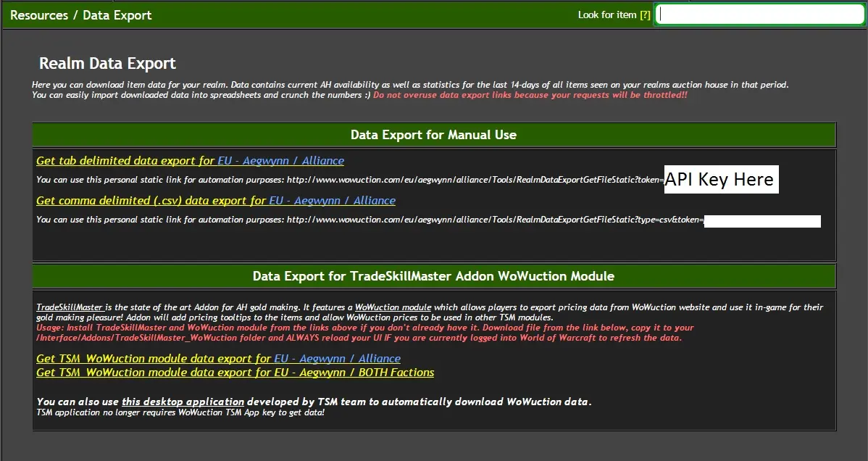Click the red throttling warning text

[530, 95]
